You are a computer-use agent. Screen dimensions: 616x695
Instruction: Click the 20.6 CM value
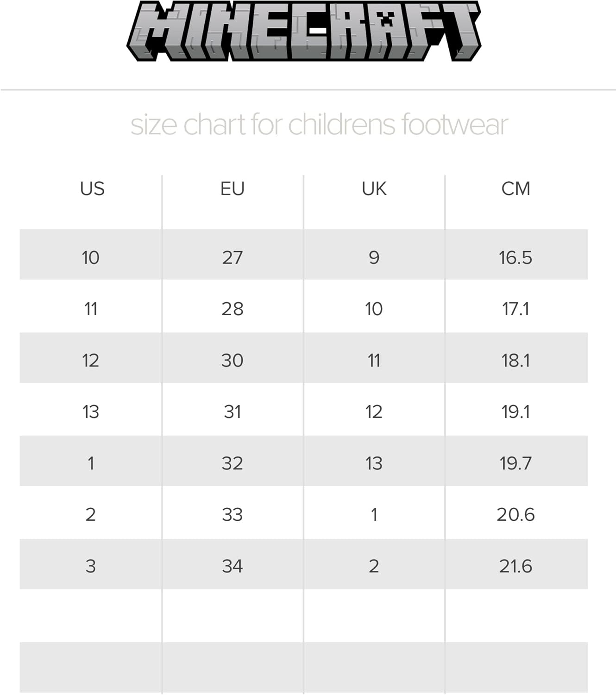point(515,514)
